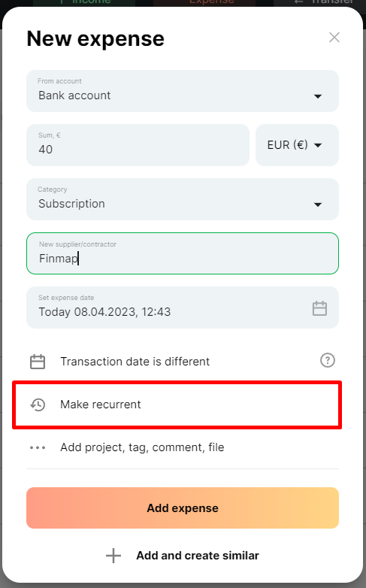The height and width of the screenshot is (588, 366).
Task: Click the help question mark icon
Action: tap(328, 360)
